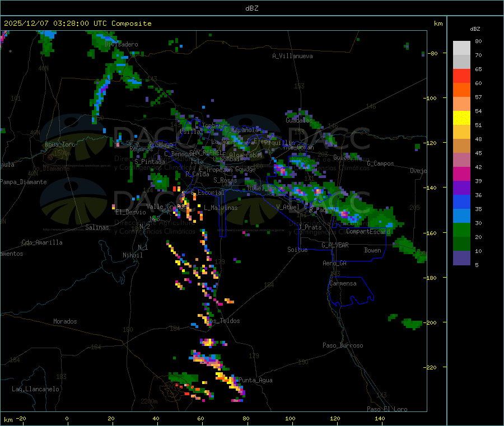
Task: Click the 'G_ALVEAR' label
Action: [x=335, y=245]
